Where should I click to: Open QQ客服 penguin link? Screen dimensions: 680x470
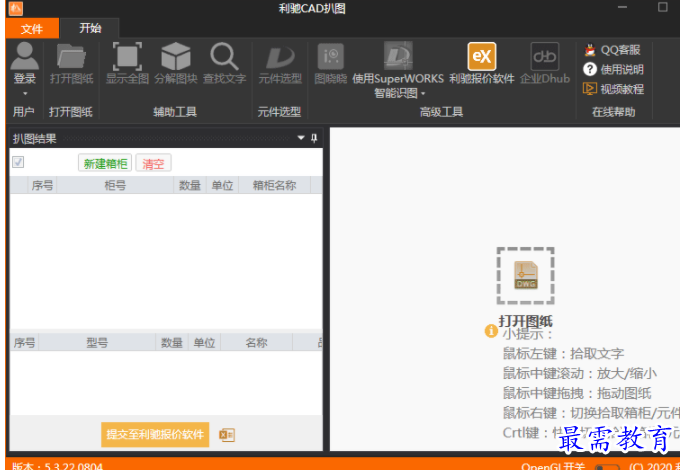pos(612,50)
